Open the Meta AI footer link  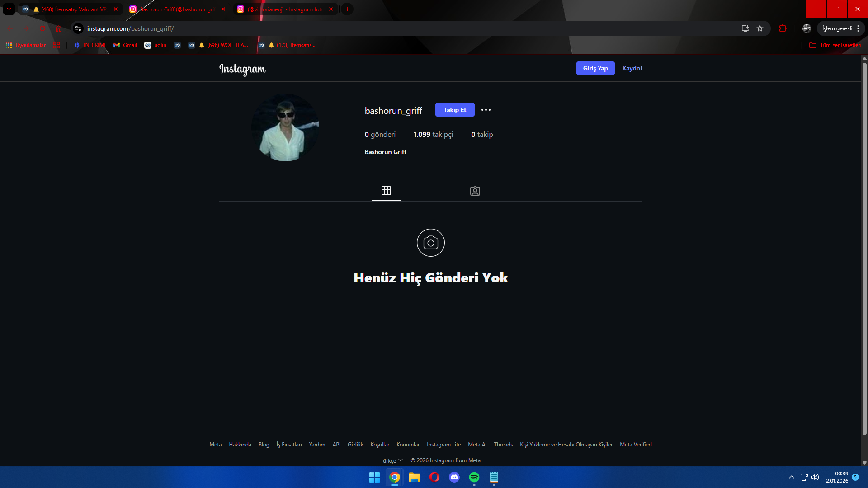477,445
